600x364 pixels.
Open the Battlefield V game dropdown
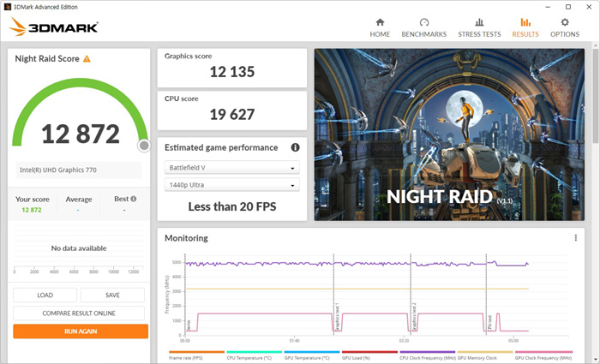232,168
